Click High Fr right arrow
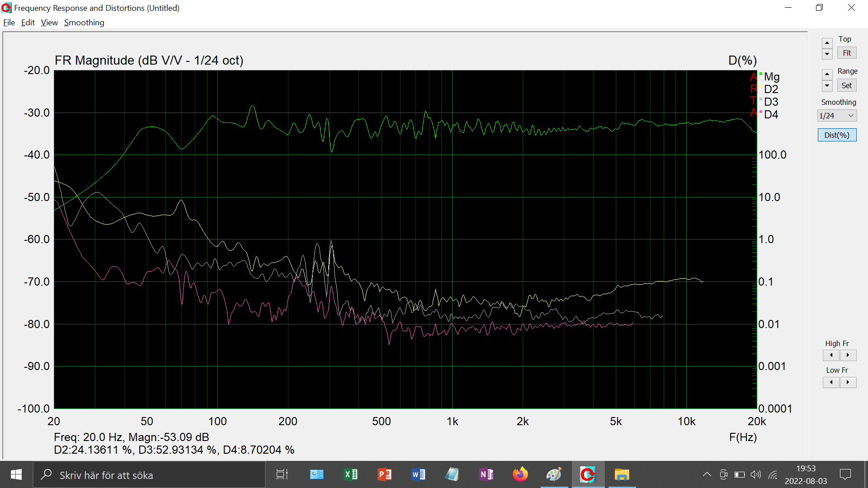The height and width of the screenshot is (488, 868). point(848,355)
